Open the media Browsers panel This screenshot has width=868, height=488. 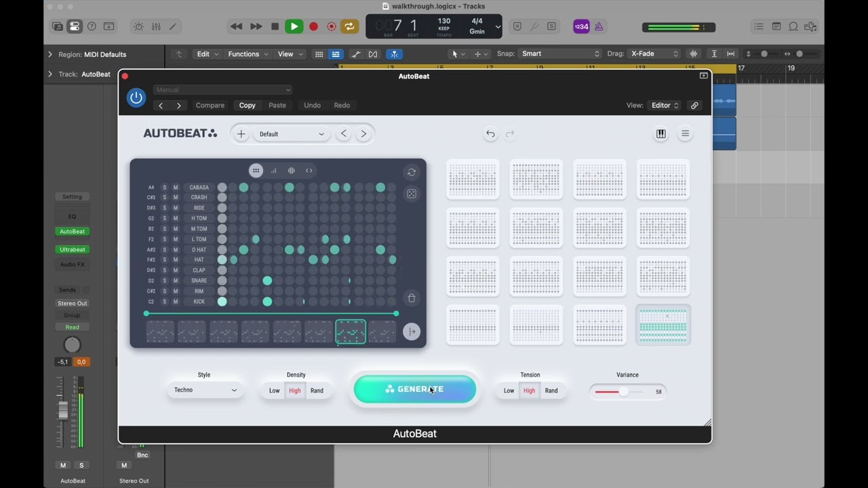pos(810,26)
